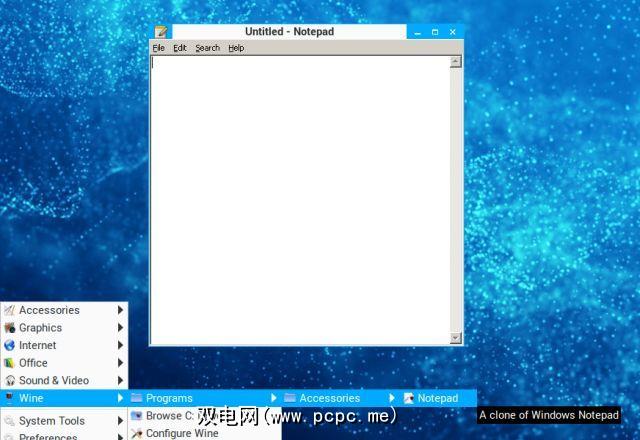Open the System Tools menu category
Screen dimensions: 640x440
tap(64, 421)
